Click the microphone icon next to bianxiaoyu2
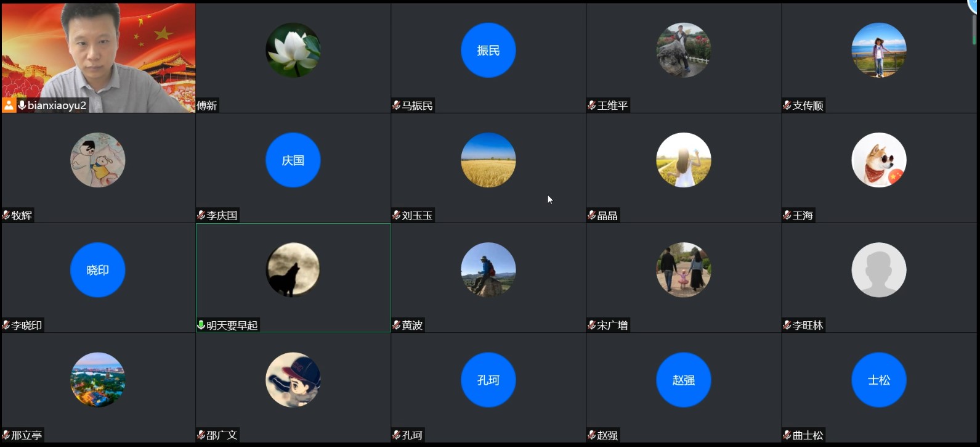The image size is (980, 447). [22, 105]
